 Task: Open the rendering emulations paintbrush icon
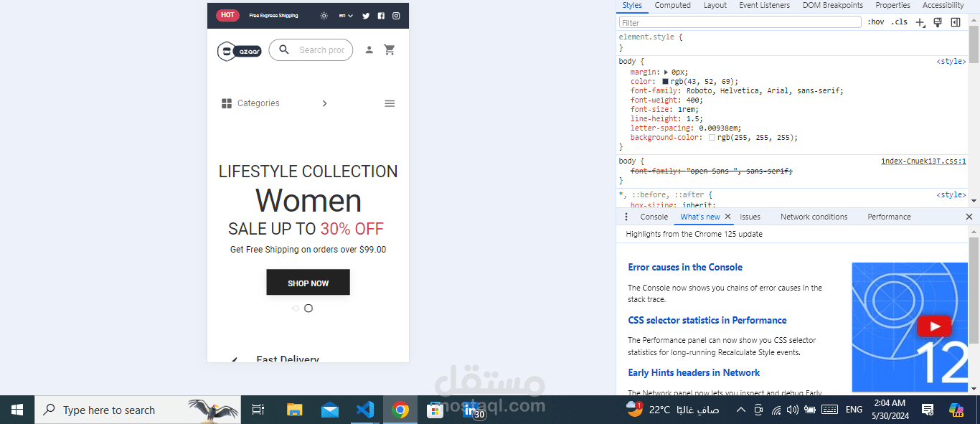coord(938,22)
